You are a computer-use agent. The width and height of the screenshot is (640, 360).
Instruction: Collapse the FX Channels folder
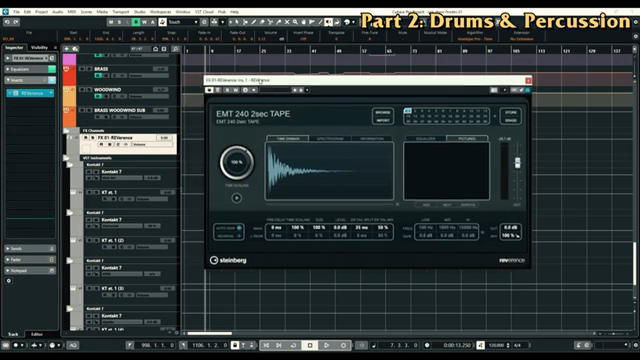point(66,131)
